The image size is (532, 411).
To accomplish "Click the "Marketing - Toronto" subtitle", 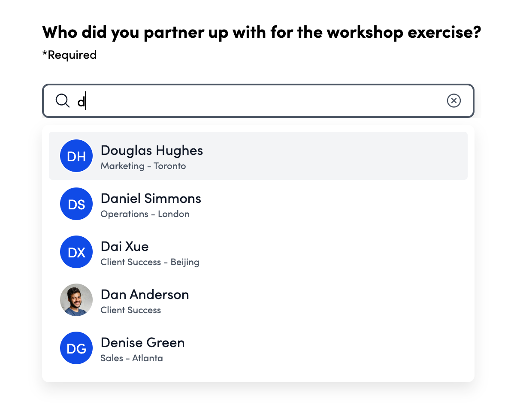I will (143, 166).
